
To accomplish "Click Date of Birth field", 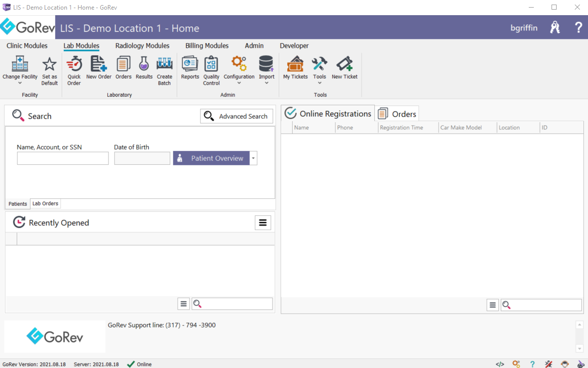I will point(142,158).
